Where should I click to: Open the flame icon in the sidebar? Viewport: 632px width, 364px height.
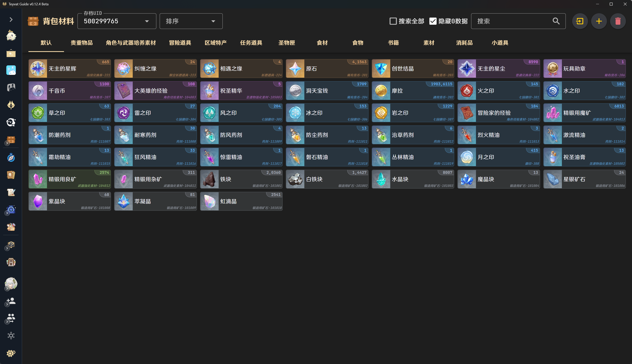11,105
